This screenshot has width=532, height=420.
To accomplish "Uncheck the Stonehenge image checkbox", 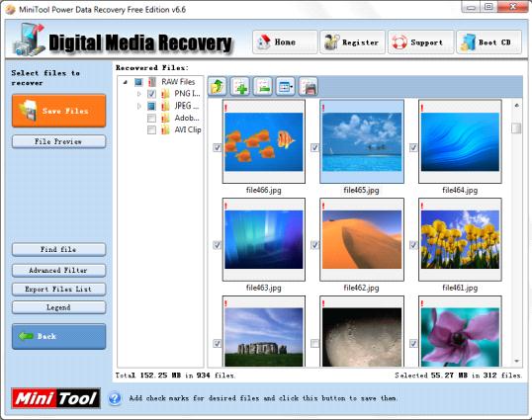I will click(x=218, y=343).
